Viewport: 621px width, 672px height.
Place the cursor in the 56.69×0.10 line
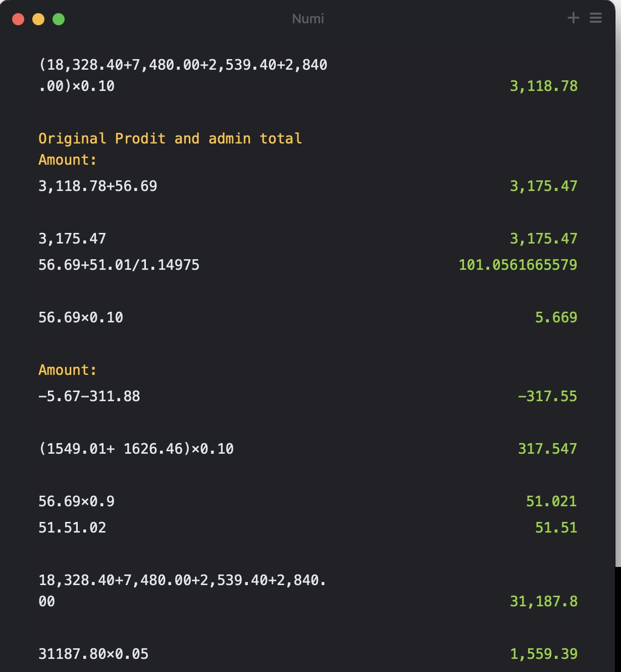81,317
